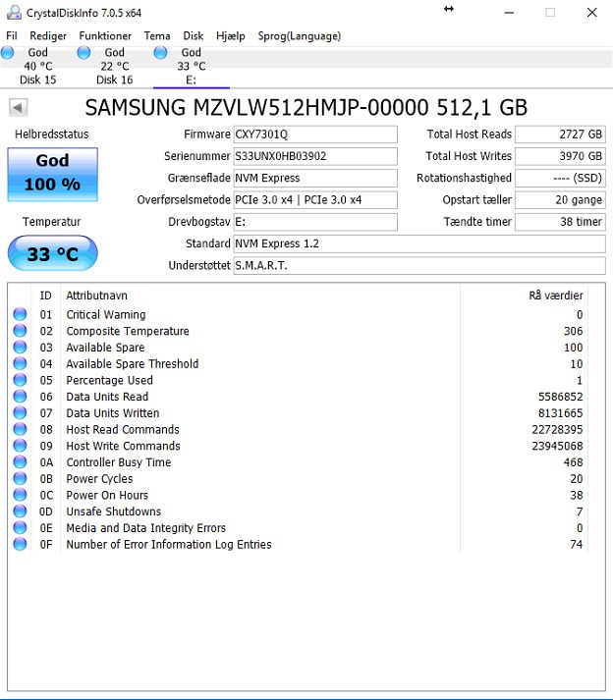The image size is (613, 700).
Task: Click the Rotationshastighed value ---- (SSD)
Action: [560, 178]
